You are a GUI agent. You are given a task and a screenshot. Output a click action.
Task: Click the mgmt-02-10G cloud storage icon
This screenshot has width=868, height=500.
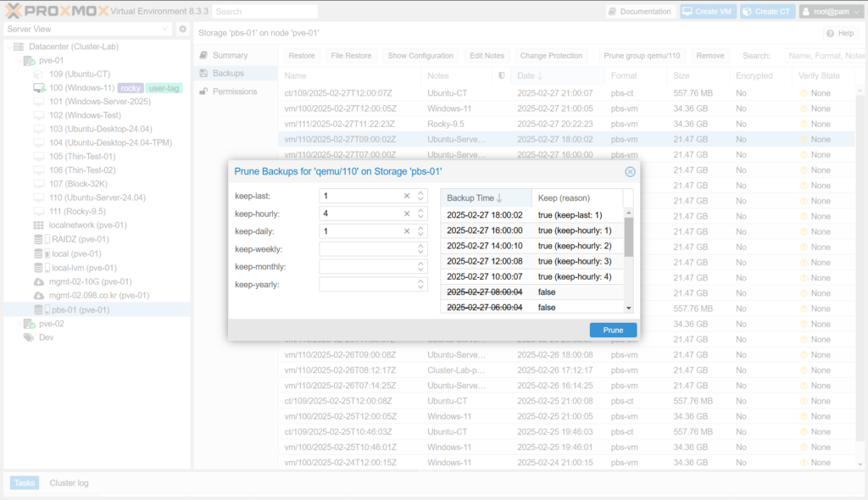click(39, 282)
